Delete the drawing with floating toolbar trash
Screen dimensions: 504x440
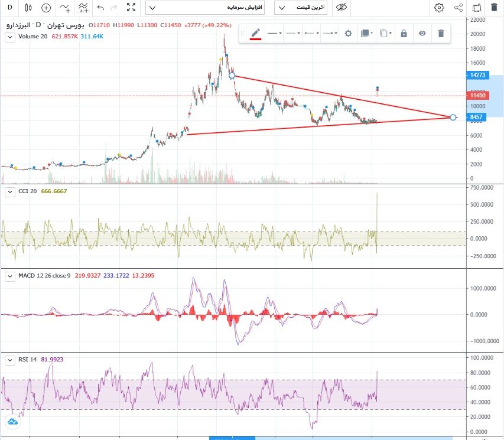tap(441, 34)
